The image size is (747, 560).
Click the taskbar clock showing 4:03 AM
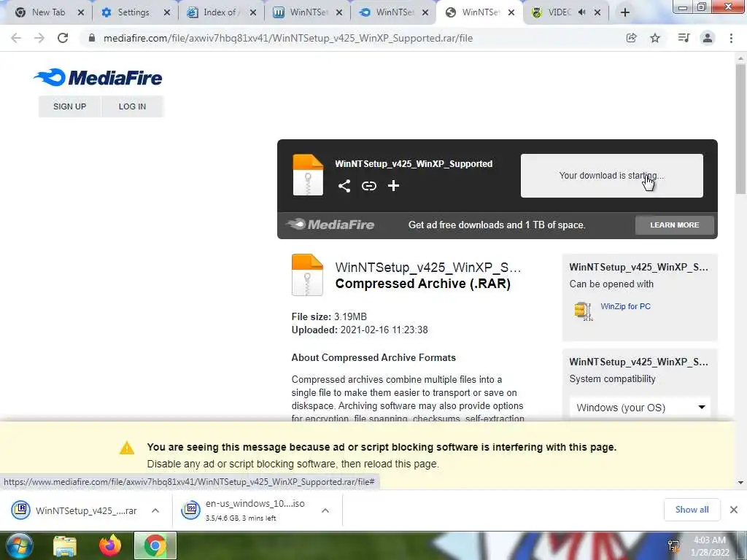click(710, 546)
